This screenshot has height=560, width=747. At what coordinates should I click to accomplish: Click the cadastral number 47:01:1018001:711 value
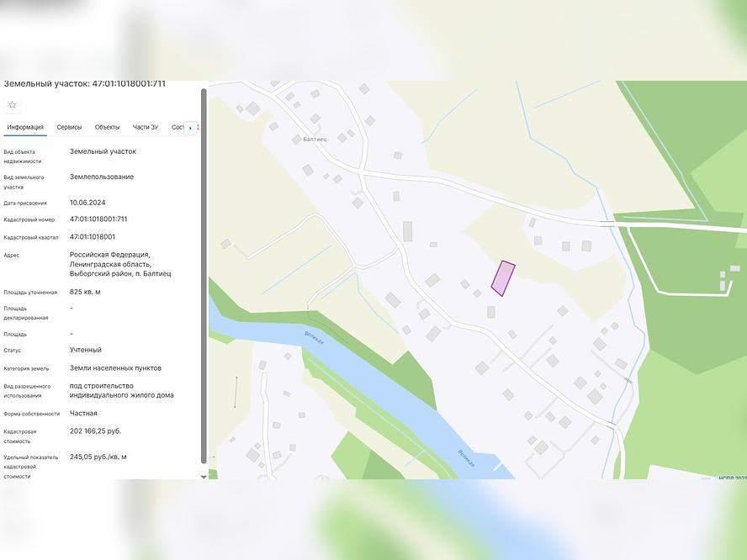(x=98, y=219)
